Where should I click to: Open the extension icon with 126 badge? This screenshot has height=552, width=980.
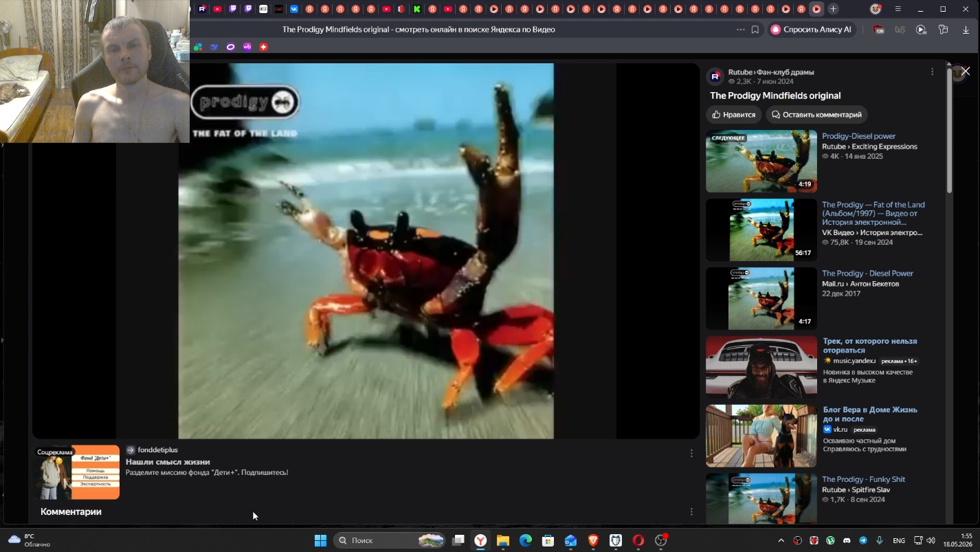click(x=878, y=30)
